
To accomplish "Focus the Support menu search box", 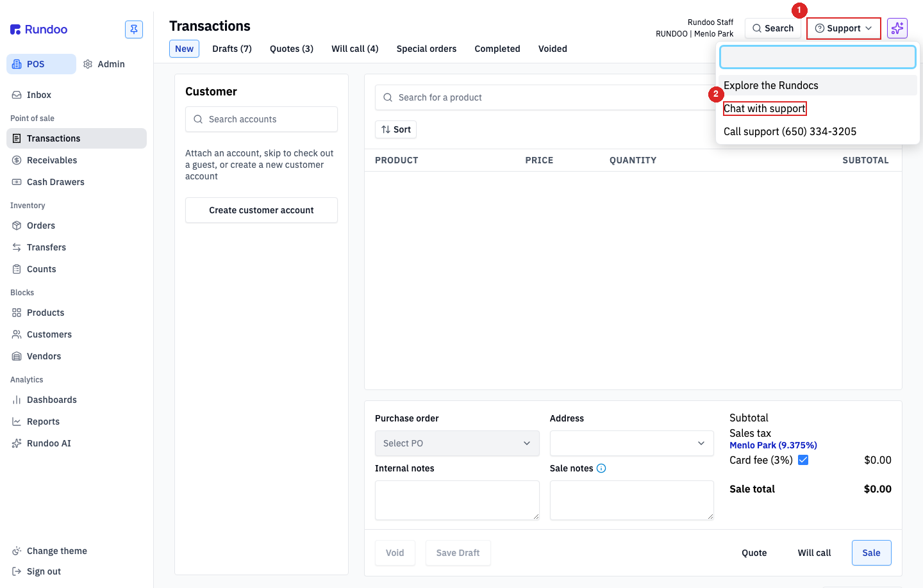I will pyautogui.click(x=818, y=57).
